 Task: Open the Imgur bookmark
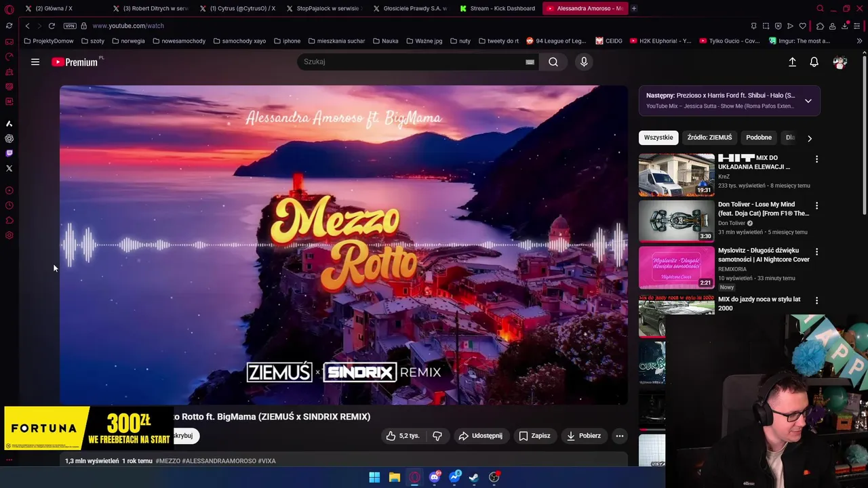coord(800,41)
